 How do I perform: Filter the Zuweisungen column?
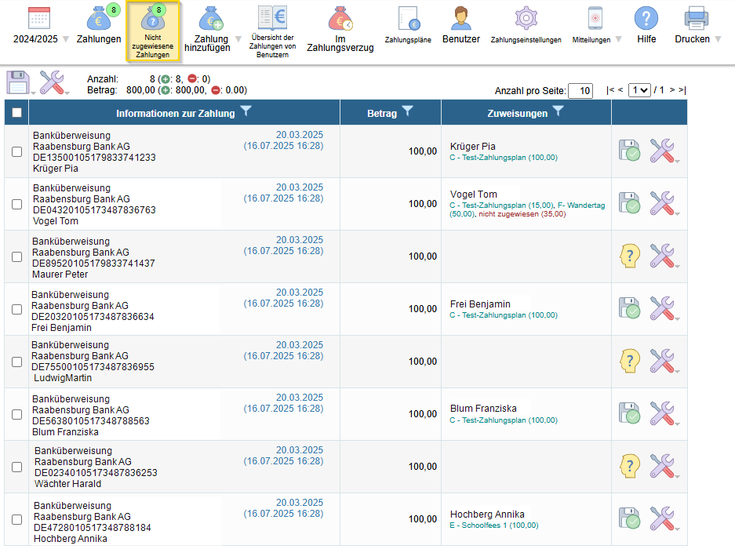pyautogui.click(x=558, y=111)
